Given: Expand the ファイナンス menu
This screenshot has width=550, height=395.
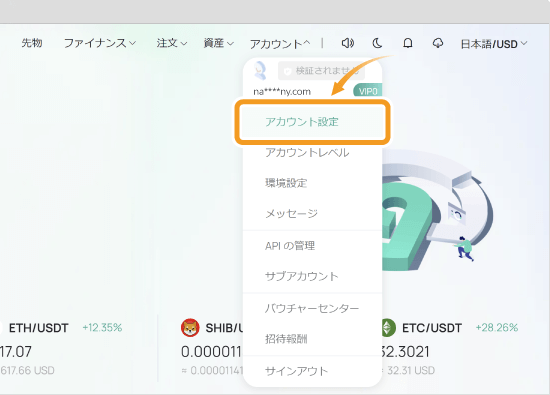Looking at the screenshot, I should [100, 43].
